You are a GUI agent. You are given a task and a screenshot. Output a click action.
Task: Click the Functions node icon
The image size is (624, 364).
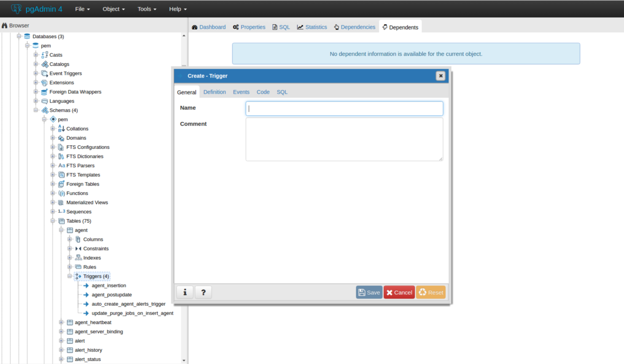click(61, 193)
